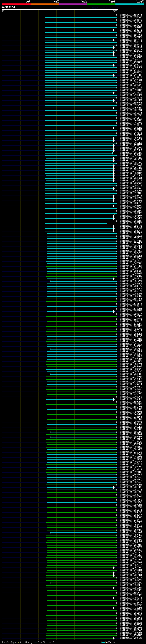Click the =50char. scale legend
Screen dimensions: 146x644
(109, 642)
